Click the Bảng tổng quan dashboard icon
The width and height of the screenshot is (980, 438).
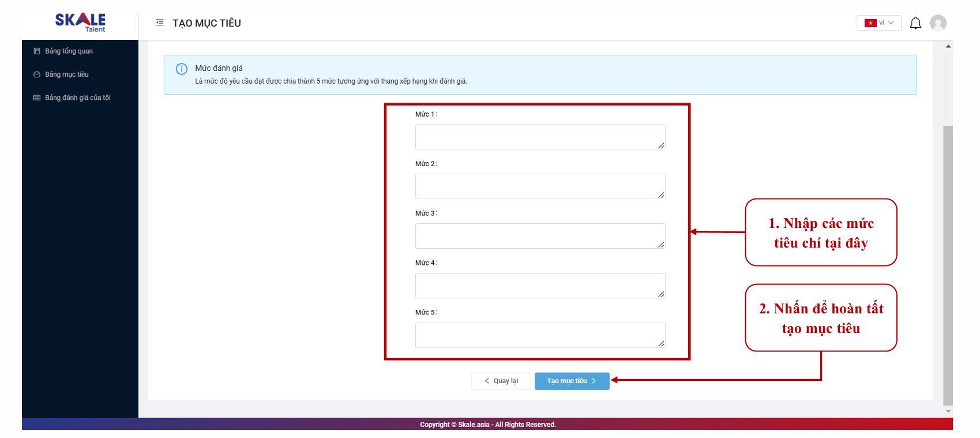[x=37, y=51]
